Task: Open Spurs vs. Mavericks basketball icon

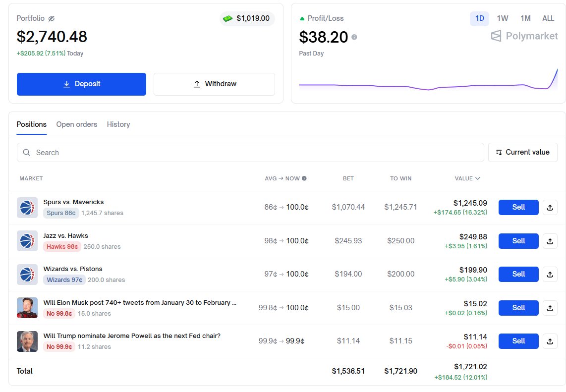Action: coord(27,208)
